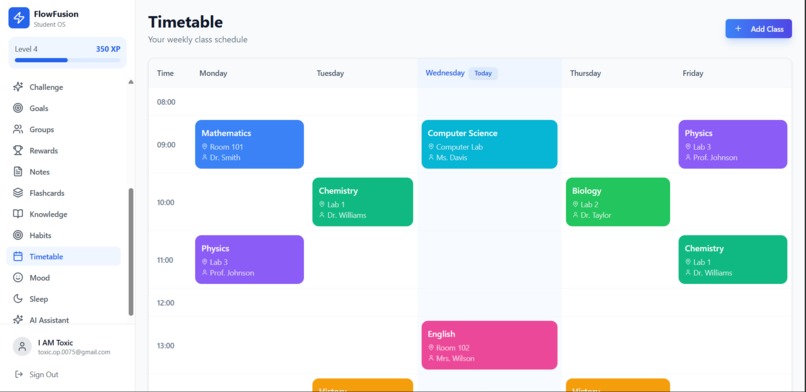Click the I AM Toxic profile name
Image resolution: width=806 pixels, height=392 pixels.
[56, 342]
